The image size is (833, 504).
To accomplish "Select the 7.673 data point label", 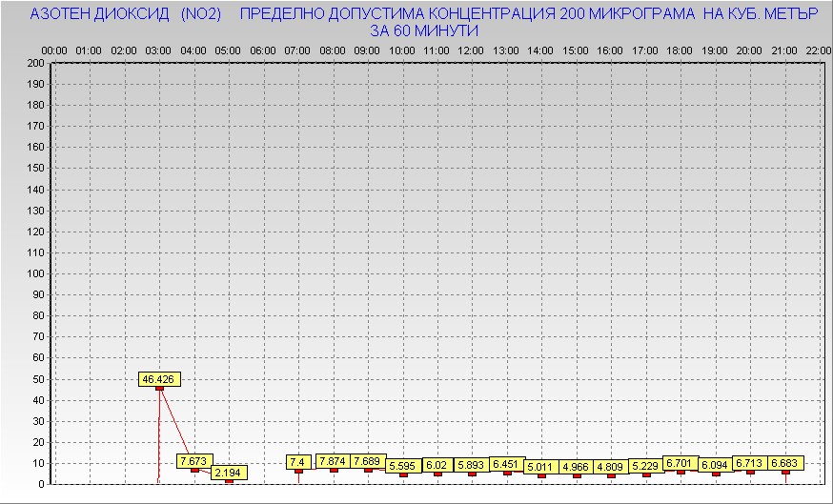I will pos(194,460).
